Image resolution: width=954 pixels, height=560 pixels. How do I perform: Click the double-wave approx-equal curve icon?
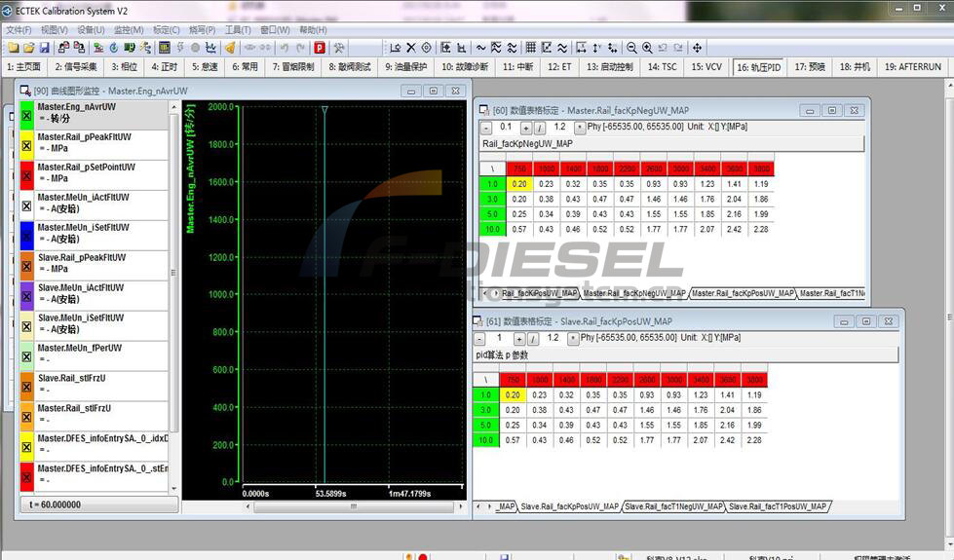tap(562, 48)
